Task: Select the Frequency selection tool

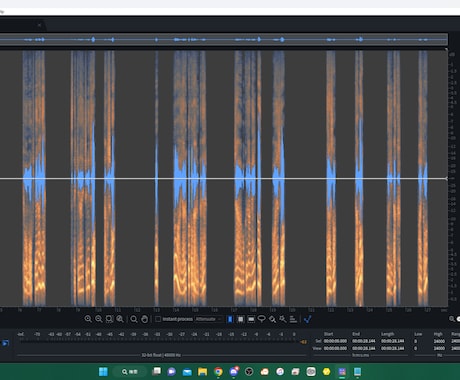Action: [251, 319]
